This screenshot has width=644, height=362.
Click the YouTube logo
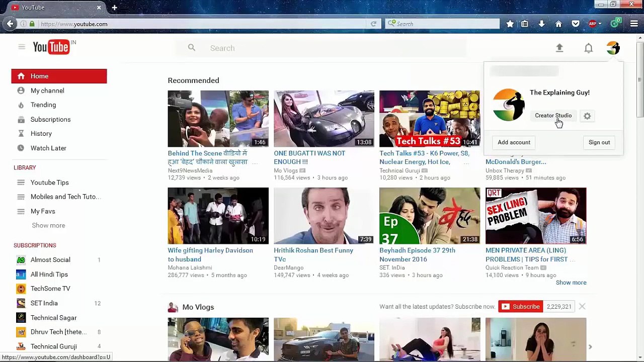click(x=51, y=47)
